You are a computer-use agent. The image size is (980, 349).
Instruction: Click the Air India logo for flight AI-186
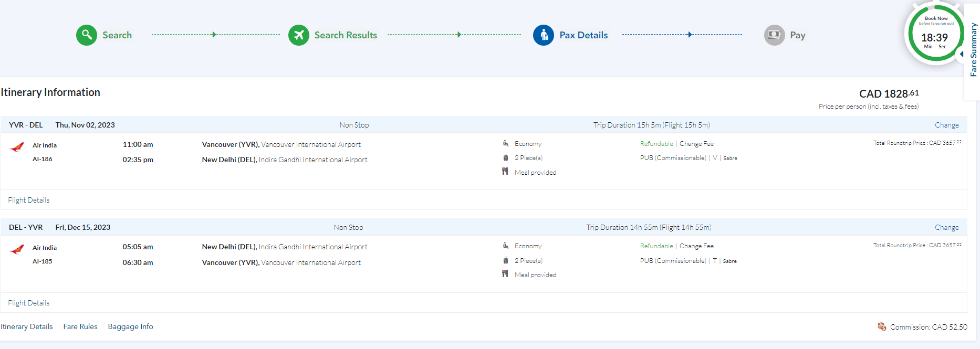coord(17,147)
